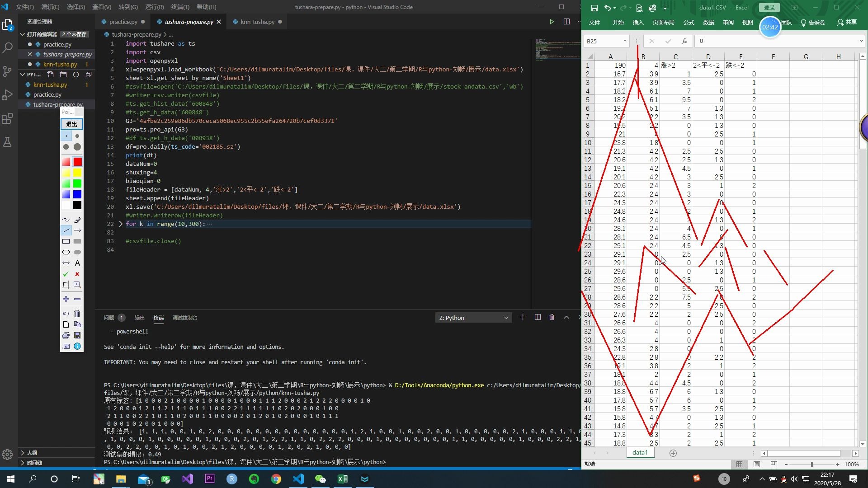Select the eraser tool in pointer palette

77,220
